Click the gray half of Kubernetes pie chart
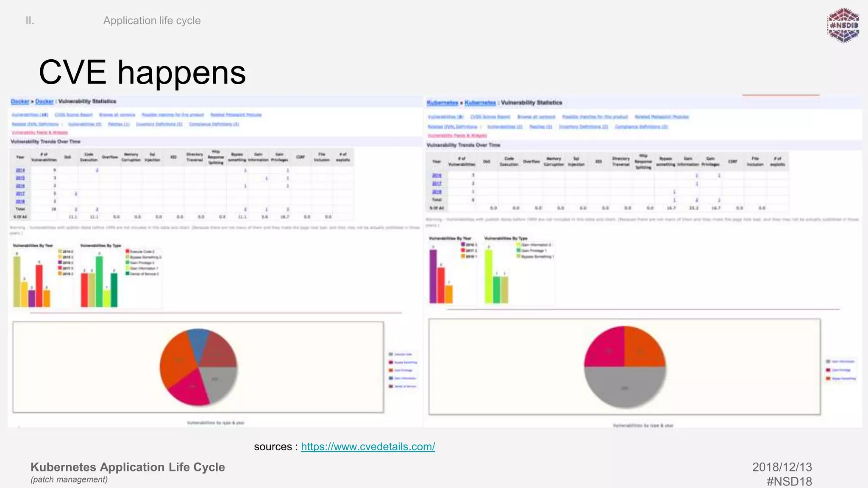The image size is (868, 488). click(625, 386)
